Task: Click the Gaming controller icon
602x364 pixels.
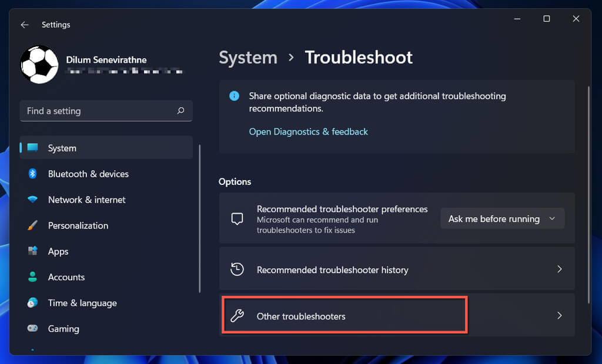Action: pyautogui.click(x=33, y=329)
